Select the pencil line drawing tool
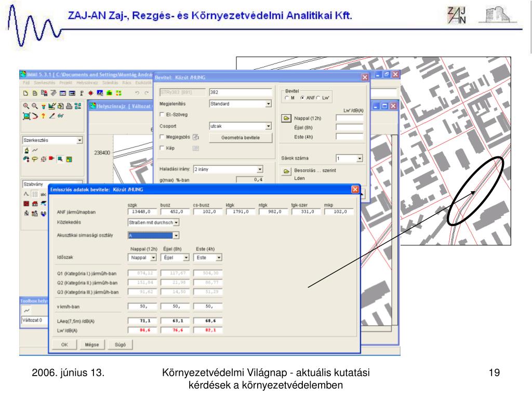Viewport: 532px width, 399px height. pos(52,116)
